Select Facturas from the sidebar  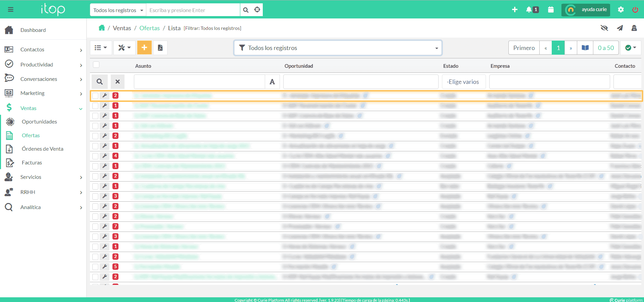pos(32,163)
